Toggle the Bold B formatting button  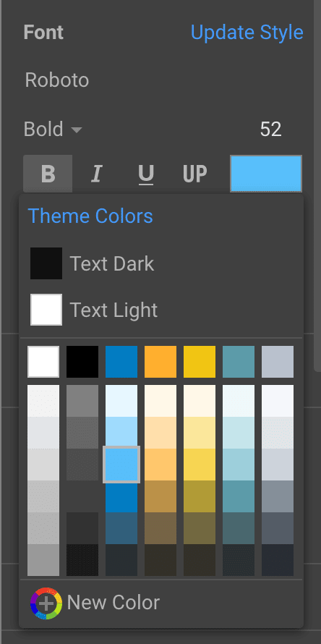[x=48, y=174]
